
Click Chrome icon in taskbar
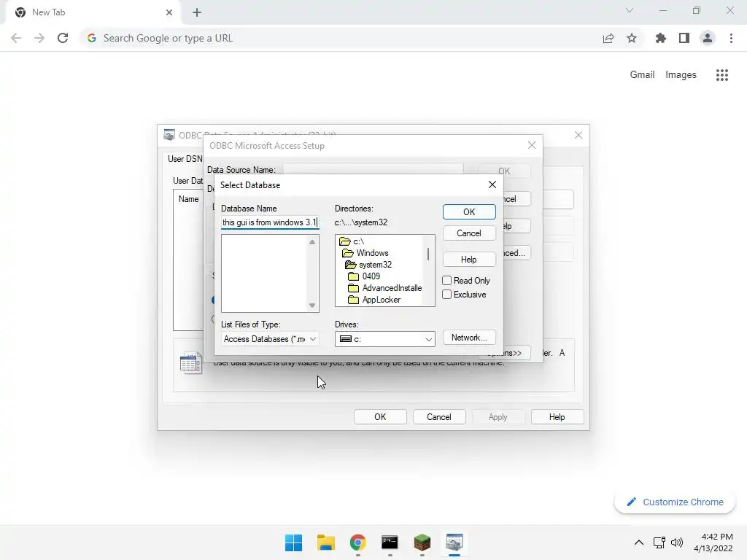357,542
